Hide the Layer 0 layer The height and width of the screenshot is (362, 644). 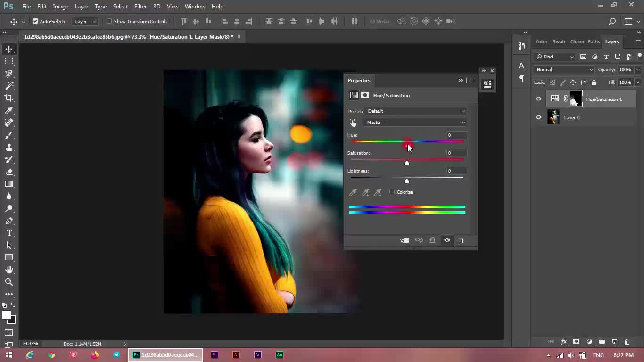coord(538,117)
